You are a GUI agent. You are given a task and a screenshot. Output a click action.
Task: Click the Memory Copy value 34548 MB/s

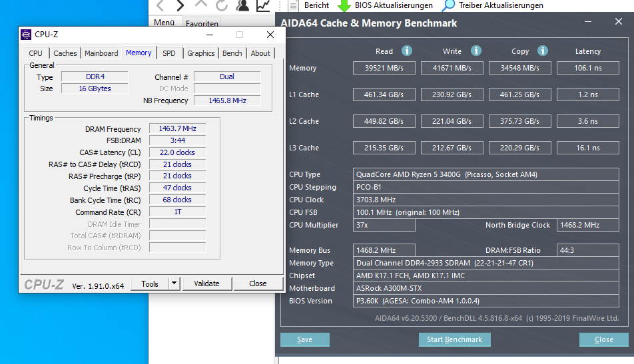tap(520, 68)
